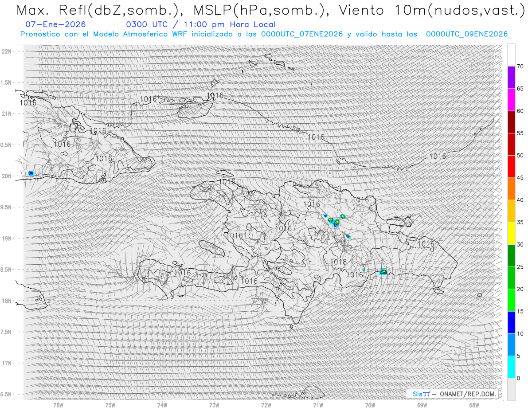Click the '35' value on the colorbar scale
Viewport: 532px width, 411px height.
(x=520, y=222)
